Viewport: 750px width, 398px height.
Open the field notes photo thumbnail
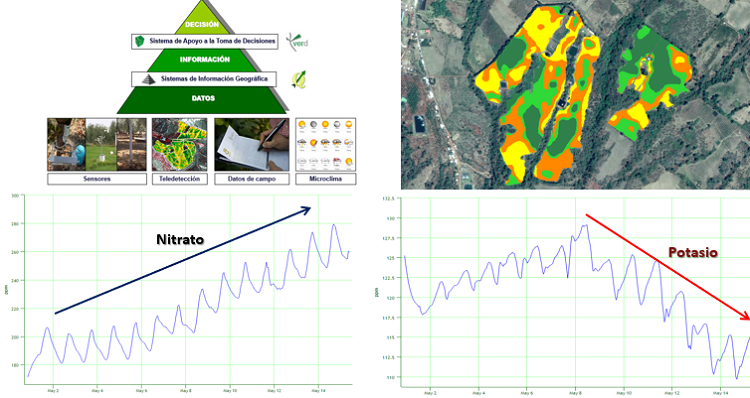[x=252, y=144]
